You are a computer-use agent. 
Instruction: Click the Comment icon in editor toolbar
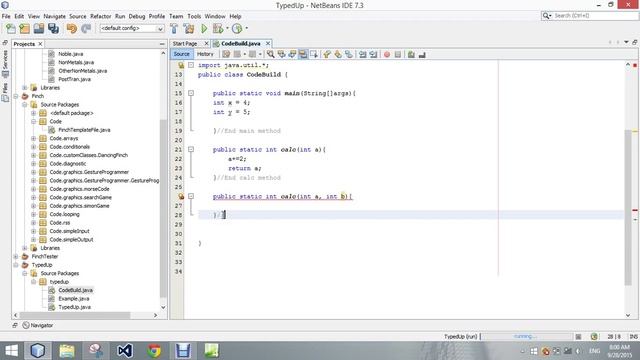pos(411,54)
